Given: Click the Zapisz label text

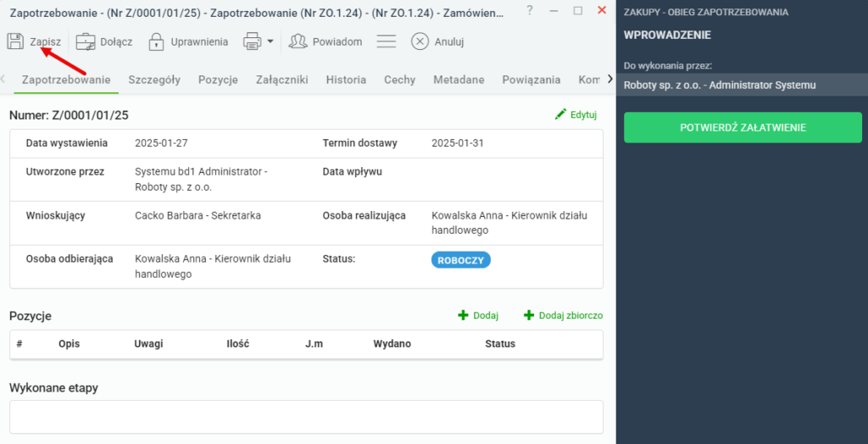Looking at the screenshot, I should [x=46, y=42].
